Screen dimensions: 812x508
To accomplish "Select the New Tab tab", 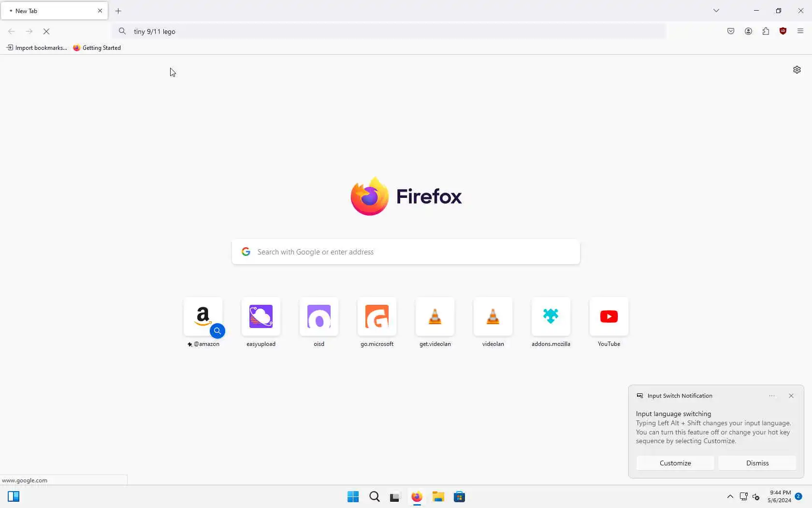I will (54, 11).
